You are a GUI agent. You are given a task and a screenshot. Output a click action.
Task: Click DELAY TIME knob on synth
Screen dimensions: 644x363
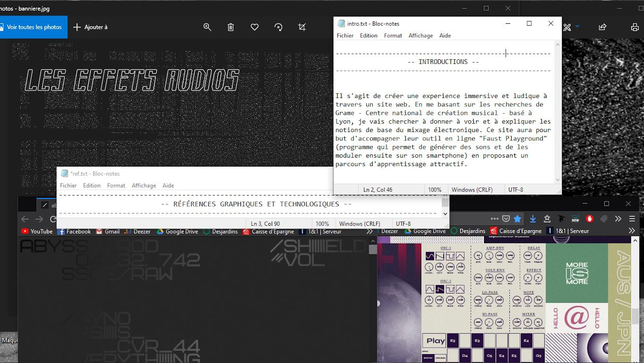(x=528, y=256)
